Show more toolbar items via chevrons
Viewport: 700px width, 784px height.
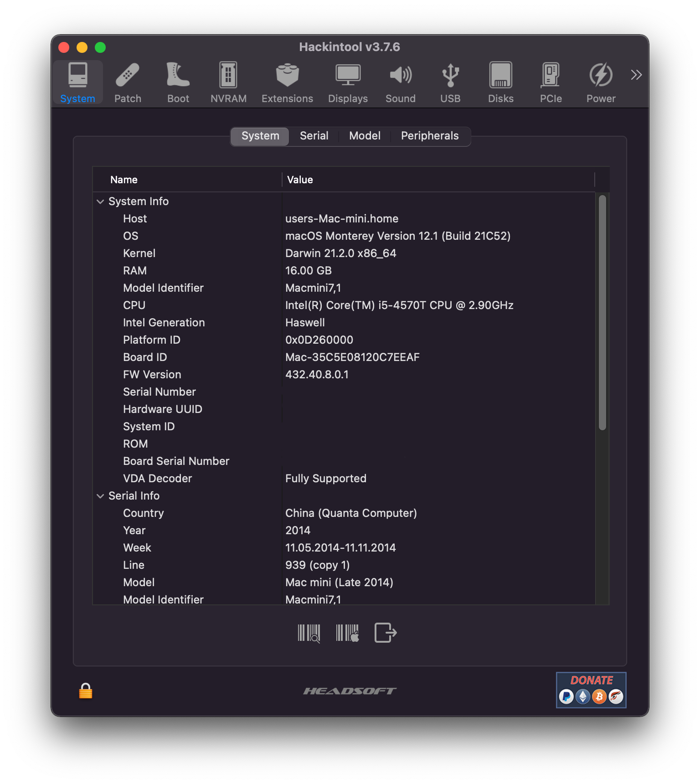pos(636,75)
